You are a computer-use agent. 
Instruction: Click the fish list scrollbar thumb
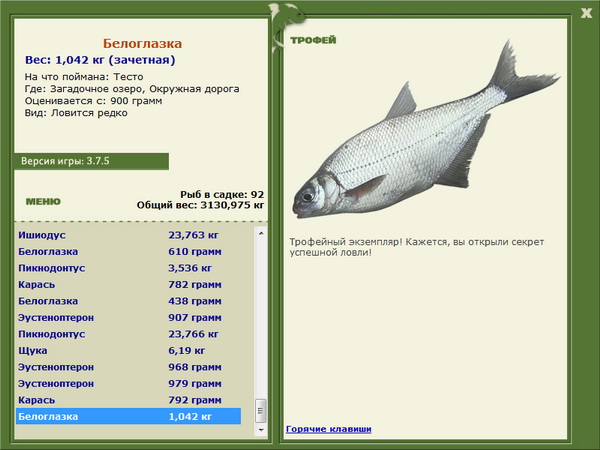(261, 411)
